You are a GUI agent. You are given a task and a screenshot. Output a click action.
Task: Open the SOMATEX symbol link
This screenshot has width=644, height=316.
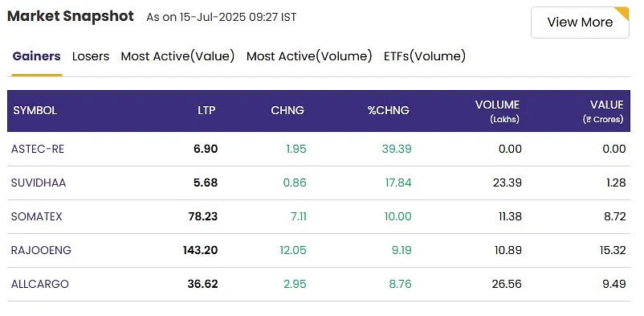point(37,216)
